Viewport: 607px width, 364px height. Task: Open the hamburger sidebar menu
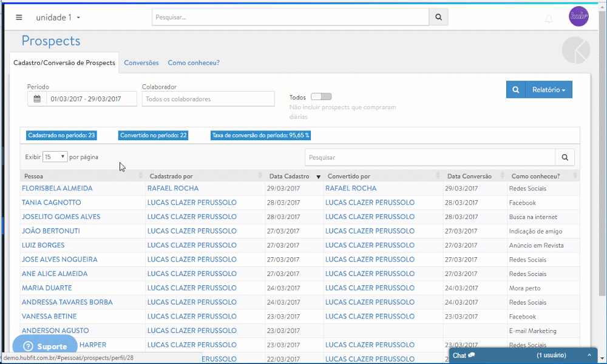(19, 18)
